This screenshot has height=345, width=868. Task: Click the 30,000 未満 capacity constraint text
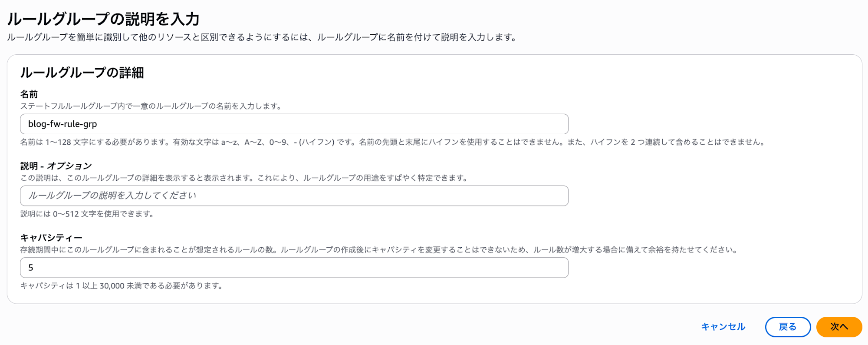[122, 286]
